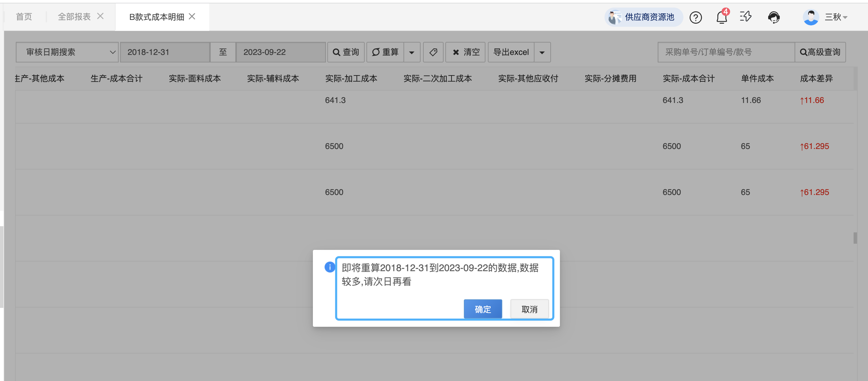Viewport: 868px width, 381px height.
Task: Click the user avatar icon
Action: (811, 17)
